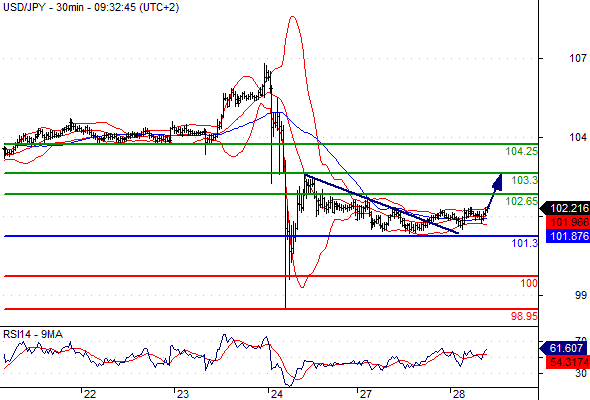Select the red 100 support label
This screenshot has width=590, height=400.
point(529,283)
